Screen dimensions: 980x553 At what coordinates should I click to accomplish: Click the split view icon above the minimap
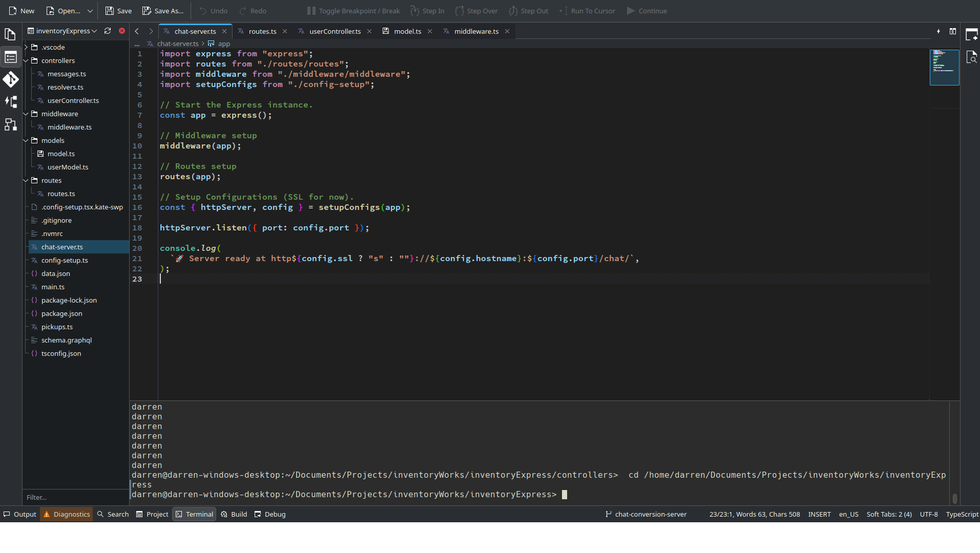click(x=953, y=31)
